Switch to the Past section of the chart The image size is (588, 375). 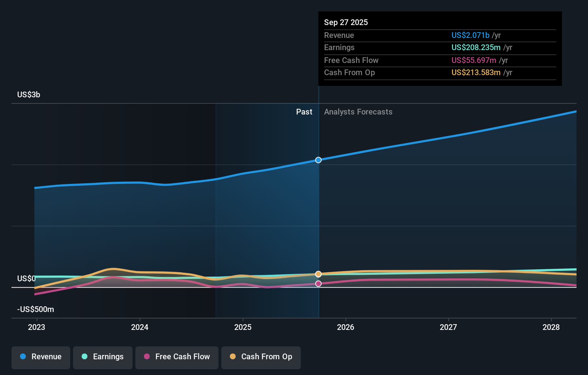coord(304,112)
